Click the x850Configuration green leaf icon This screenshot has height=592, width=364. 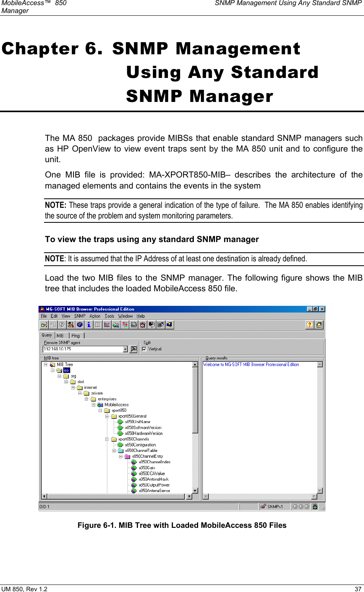(x=120, y=445)
